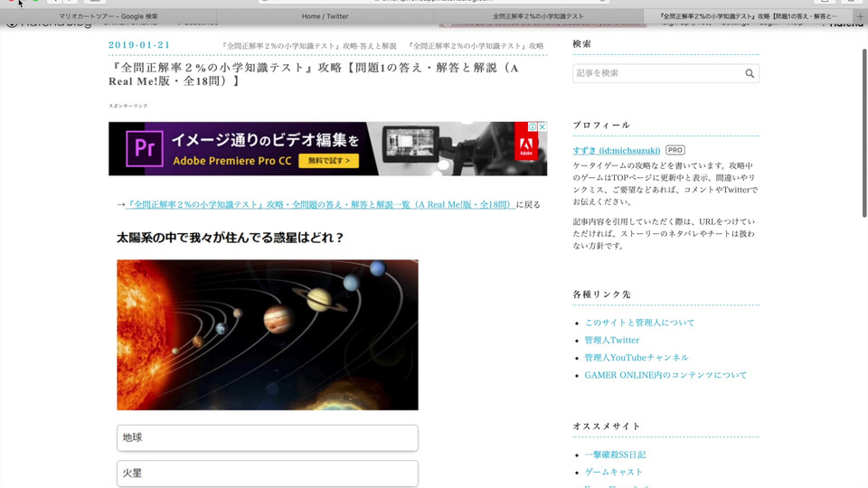
Task: Switch to the Home / Twitter tab
Action: click(325, 16)
